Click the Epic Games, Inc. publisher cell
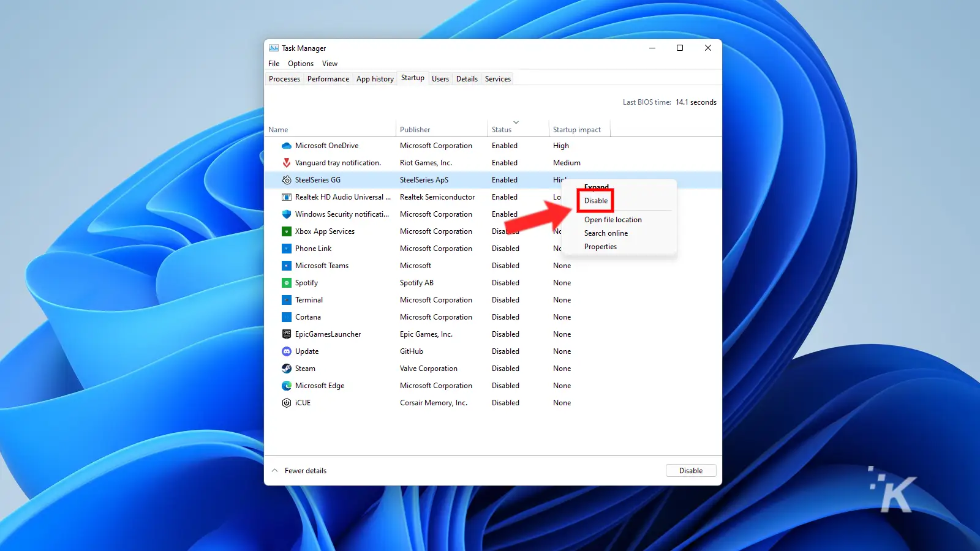The height and width of the screenshot is (551, 980). click(426, 334)
